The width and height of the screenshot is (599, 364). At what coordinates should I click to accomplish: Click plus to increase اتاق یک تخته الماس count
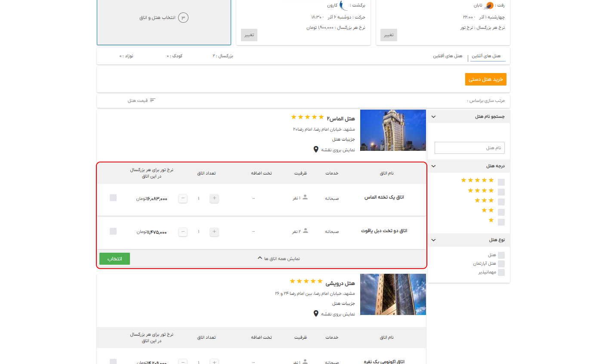click(214, 198)
